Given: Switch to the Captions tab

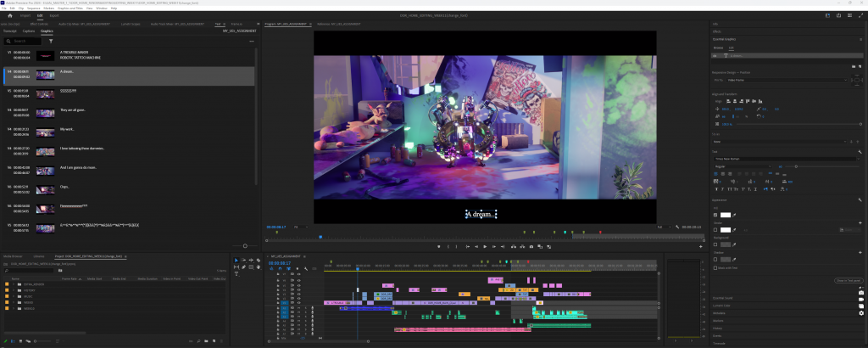Looking at the screenshot, I should 29,31.
